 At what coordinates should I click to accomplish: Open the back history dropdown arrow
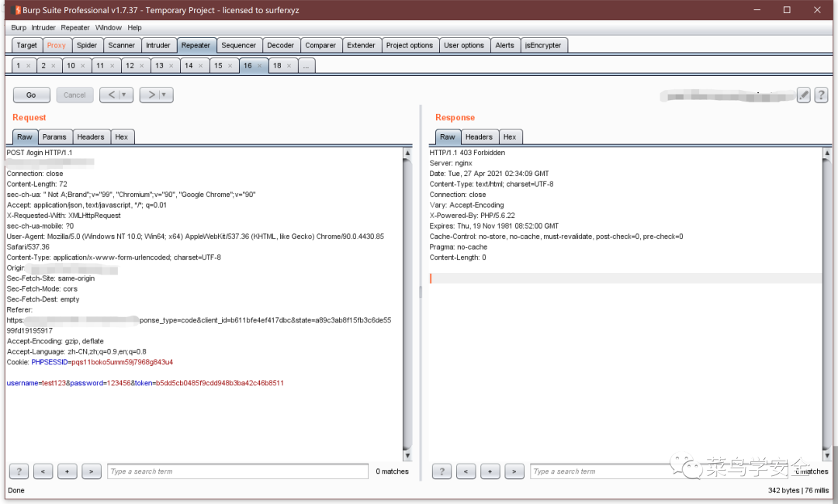click(125, 95)
